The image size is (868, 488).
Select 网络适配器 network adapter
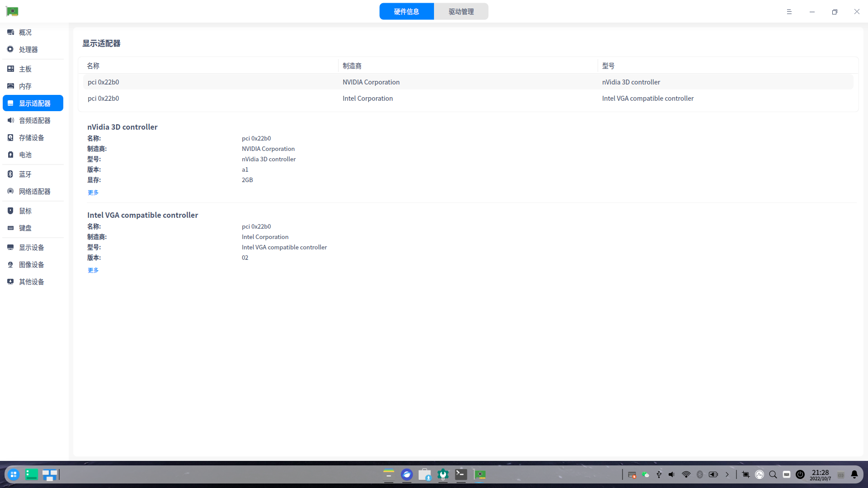(33, 192)
